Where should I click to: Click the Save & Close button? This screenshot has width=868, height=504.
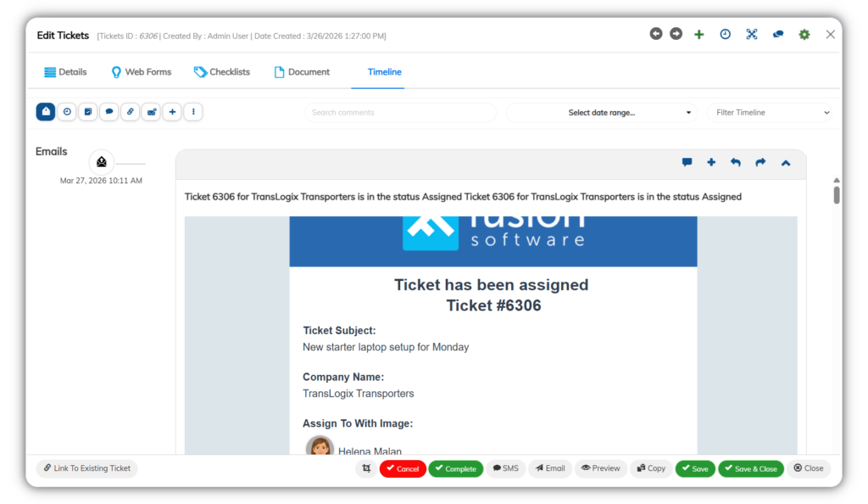[x=751, y=468]
